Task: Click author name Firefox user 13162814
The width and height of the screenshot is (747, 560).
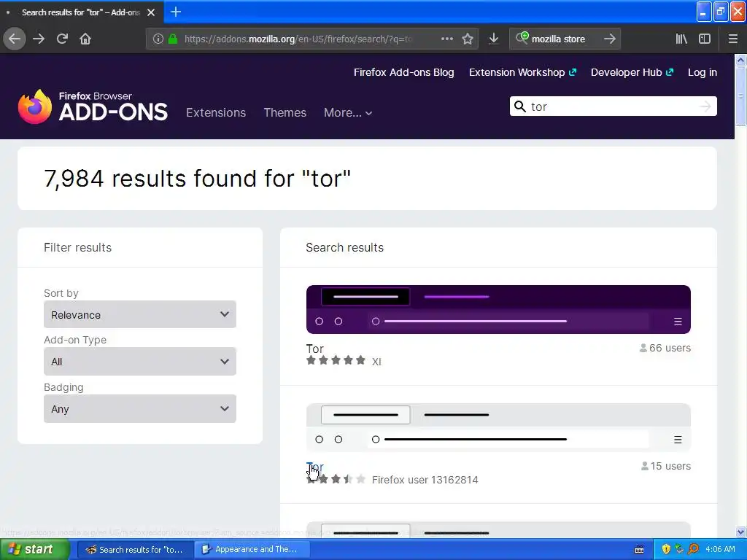Action: click(x=425, y=480)
